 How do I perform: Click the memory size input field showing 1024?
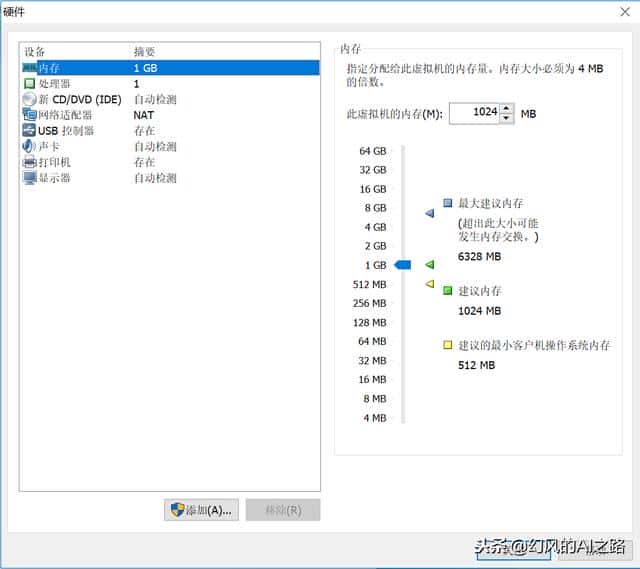pyautogui.click(x=474, y=113)
